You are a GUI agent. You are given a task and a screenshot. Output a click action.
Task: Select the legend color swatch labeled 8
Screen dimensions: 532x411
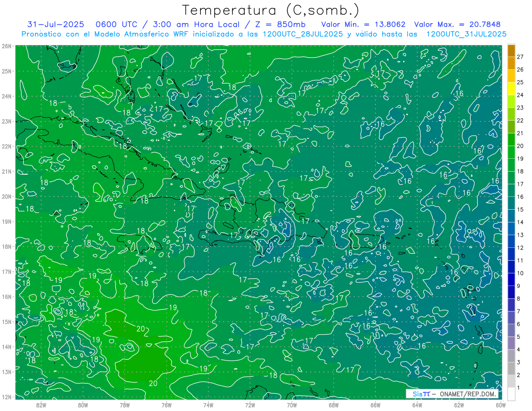point(511,293)
